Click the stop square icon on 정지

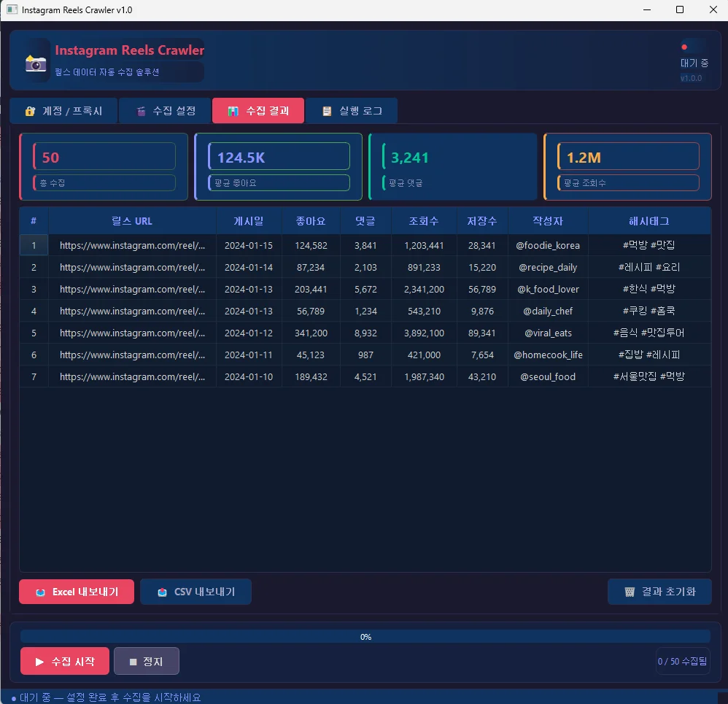point(133,662)
